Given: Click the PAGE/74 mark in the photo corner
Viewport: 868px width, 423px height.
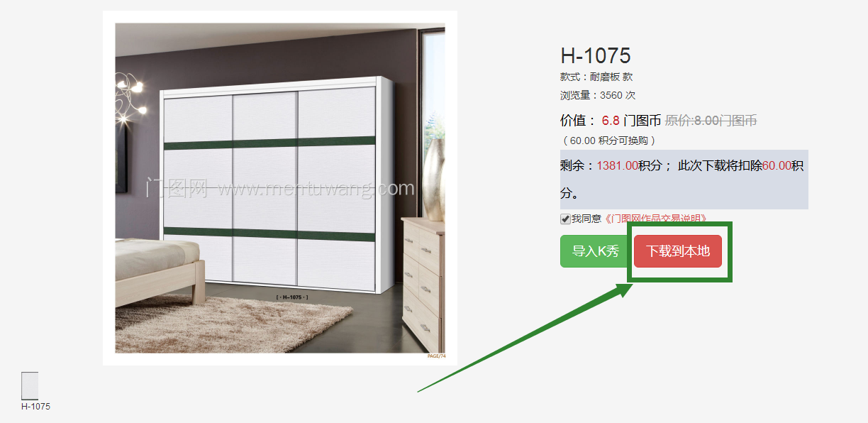Looking at the screenshot, I should coord(436,356).
